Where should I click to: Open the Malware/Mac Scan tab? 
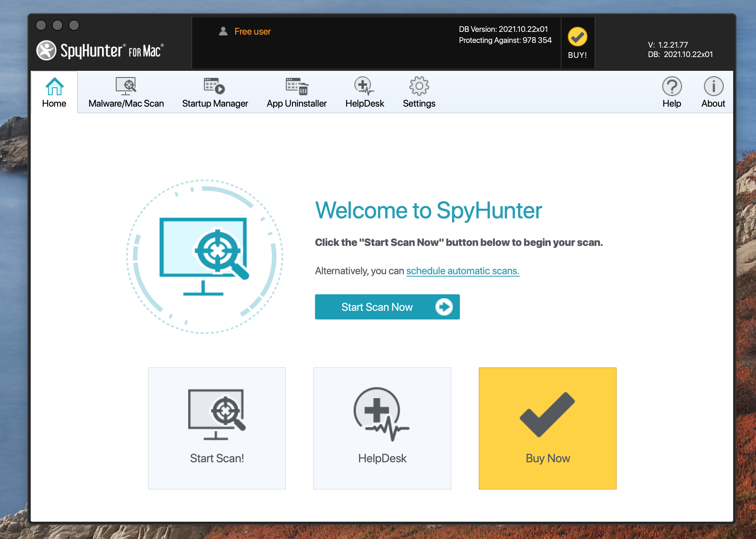(x=126, y=92)
